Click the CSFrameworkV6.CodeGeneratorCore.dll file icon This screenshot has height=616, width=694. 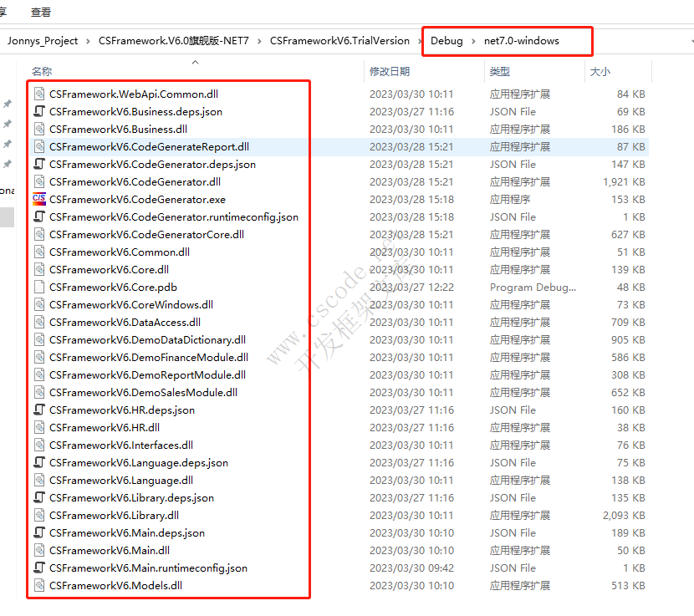coord(39,235)
